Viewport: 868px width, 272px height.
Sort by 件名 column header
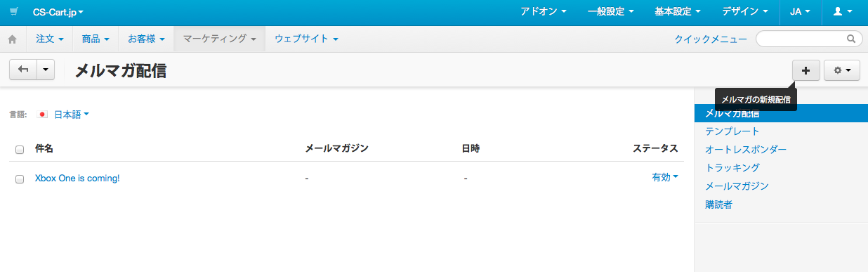point(44,148)
